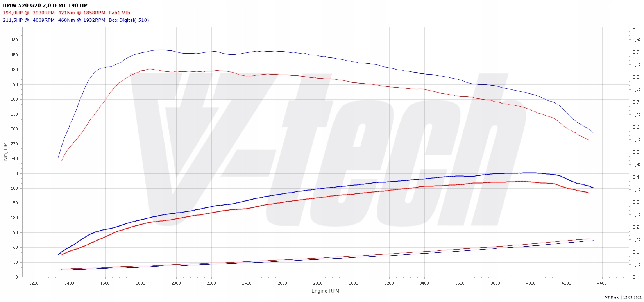This screenshot has height=302, width=644.
Task: Click the "2000" RPM axis label
Action: click(x=176, y=283)
